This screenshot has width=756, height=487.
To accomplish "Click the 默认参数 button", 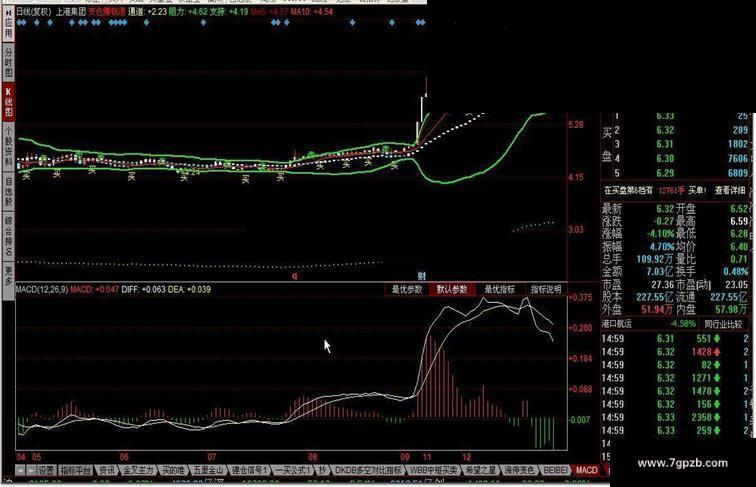I will (x=452, y=289).
